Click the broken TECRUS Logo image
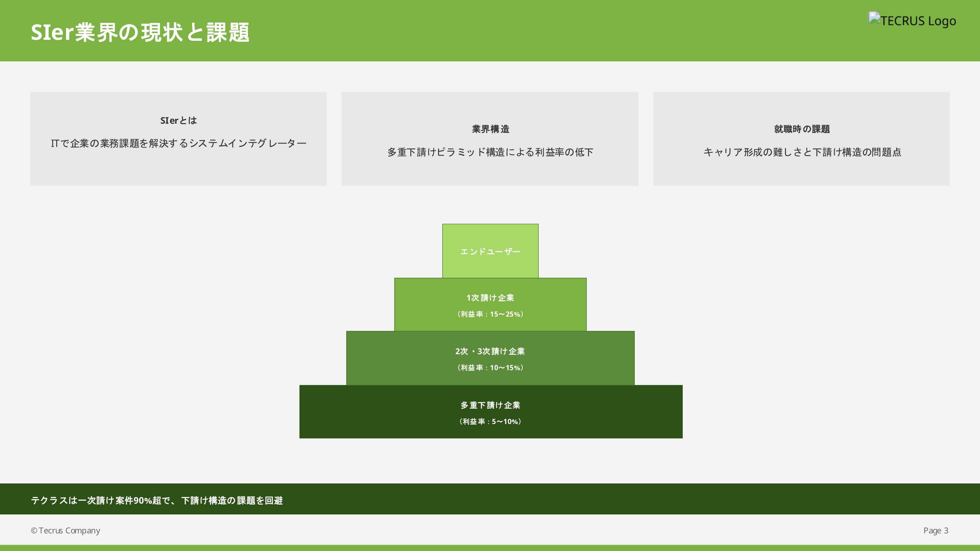This screenshot has height=551, width=980. coord(912,20)
